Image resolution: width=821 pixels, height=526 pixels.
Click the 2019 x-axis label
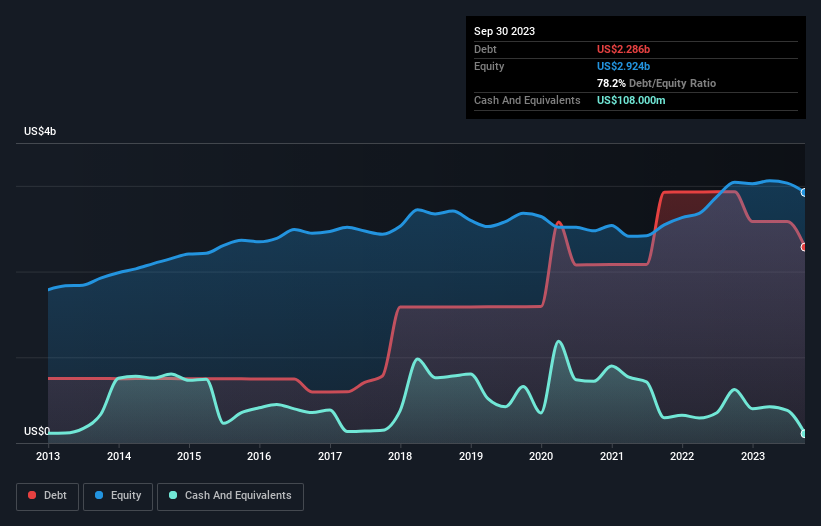click(x=471, y=456)
